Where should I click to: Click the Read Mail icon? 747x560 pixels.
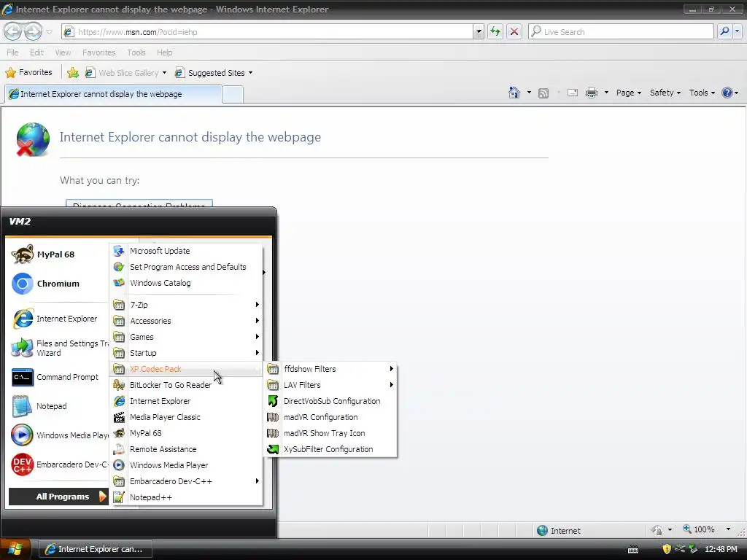573,93
